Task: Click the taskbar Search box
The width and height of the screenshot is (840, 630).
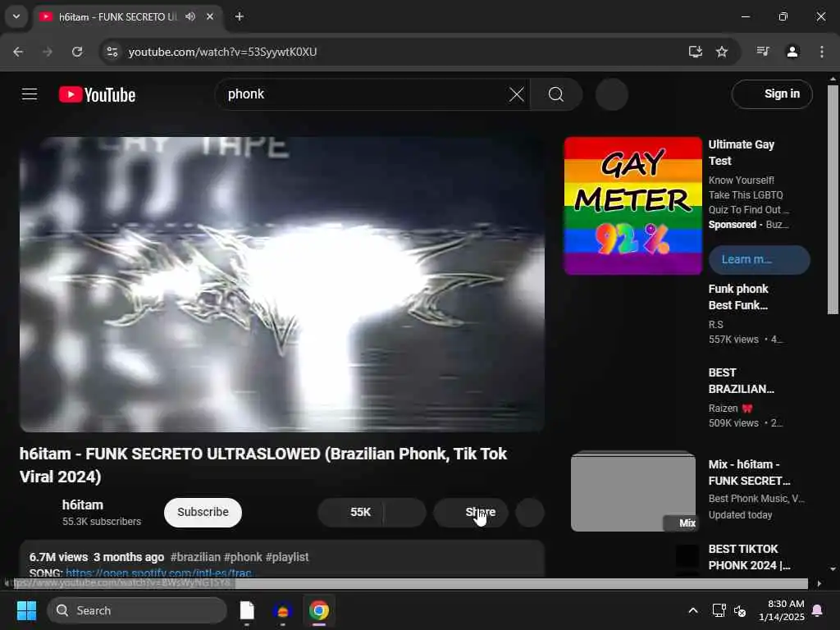Action: [x=137, y=610]
